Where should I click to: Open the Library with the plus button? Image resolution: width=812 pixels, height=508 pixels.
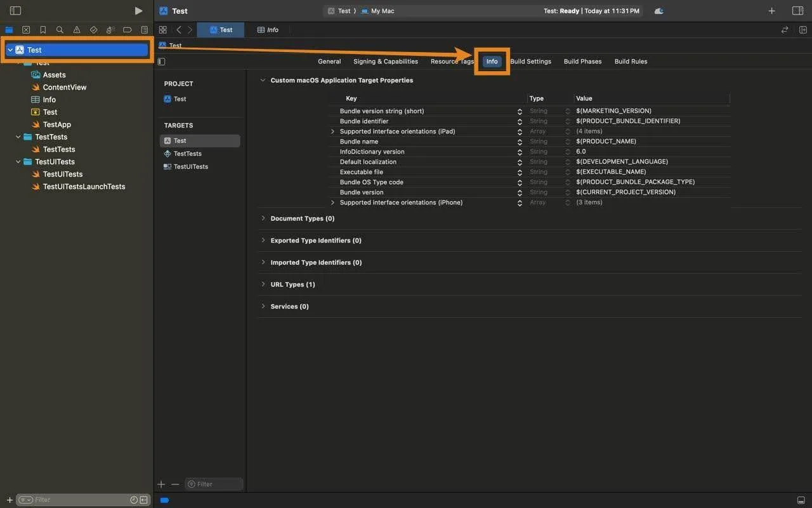(x=771, y=11)
